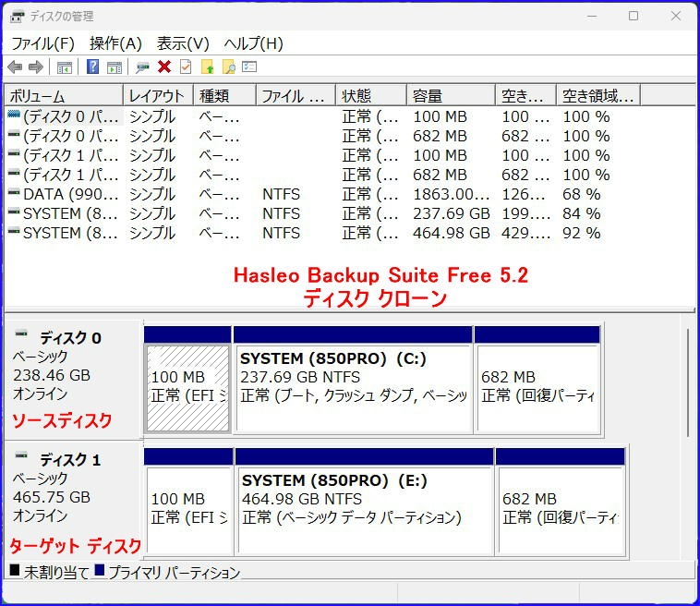This screenshot has height=606, width=700.
Task: Click the Forward arrow toolbar icon
Action: coord(36,67)
